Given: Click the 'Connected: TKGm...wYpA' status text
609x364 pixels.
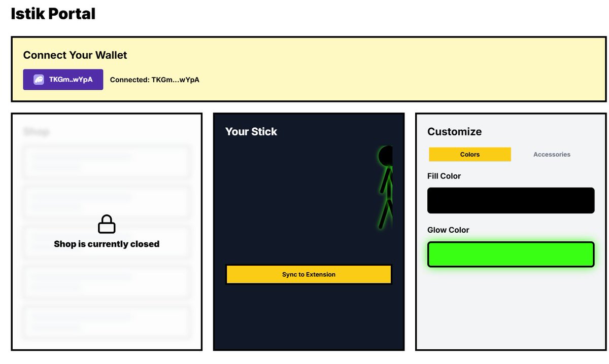Looking at the screenshot, I should coord(155,80).
